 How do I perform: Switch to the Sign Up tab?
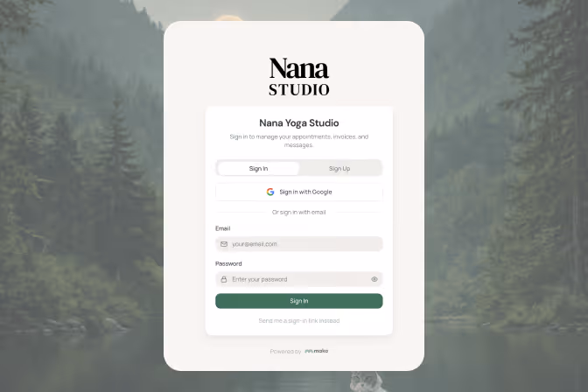[x=339, y=168]
